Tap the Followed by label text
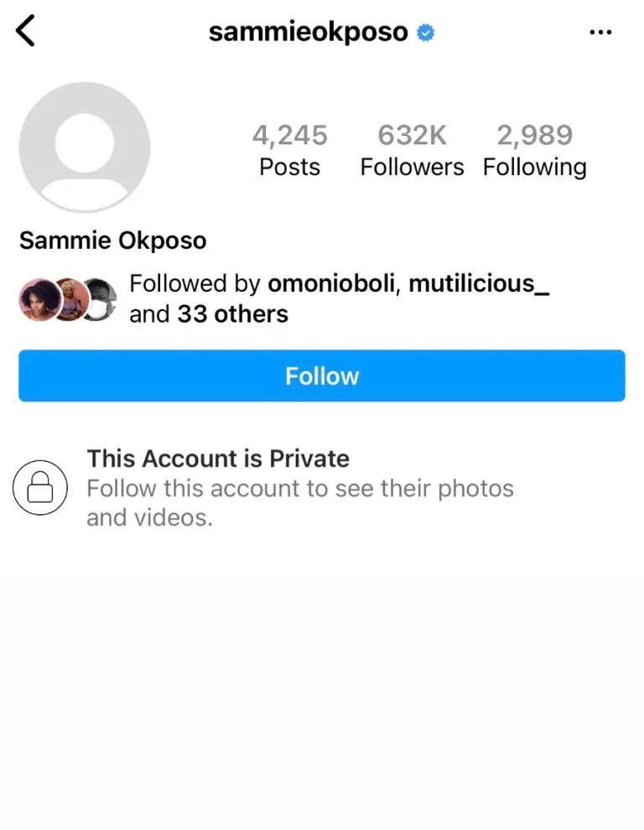This screenshot has height=830, width=644. 195,283
